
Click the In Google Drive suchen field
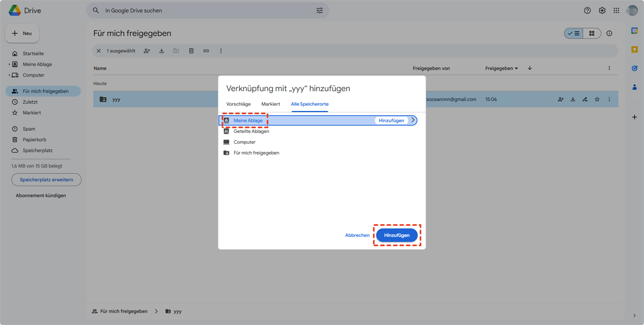coord(207,10)
